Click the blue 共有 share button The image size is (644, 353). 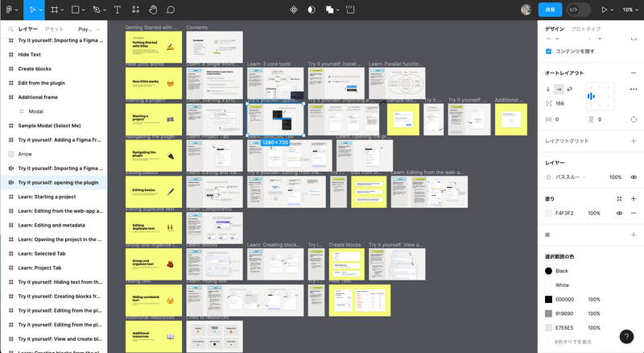(x=549, y=10)
